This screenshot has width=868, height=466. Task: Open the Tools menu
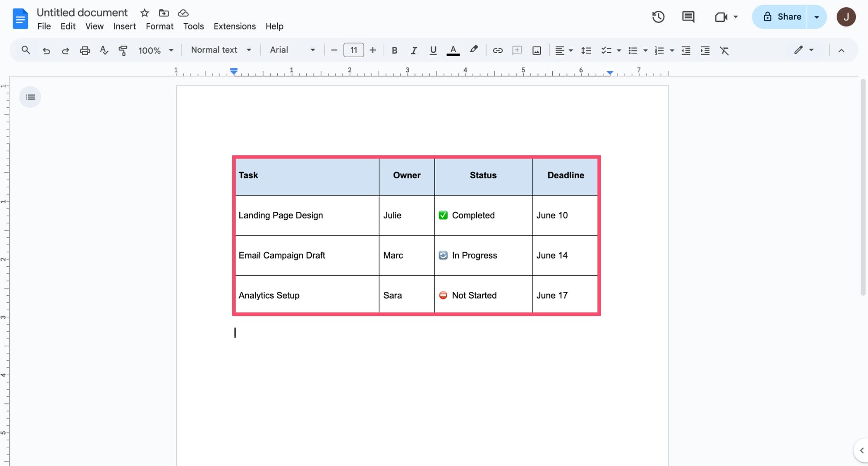pos(194,26)
